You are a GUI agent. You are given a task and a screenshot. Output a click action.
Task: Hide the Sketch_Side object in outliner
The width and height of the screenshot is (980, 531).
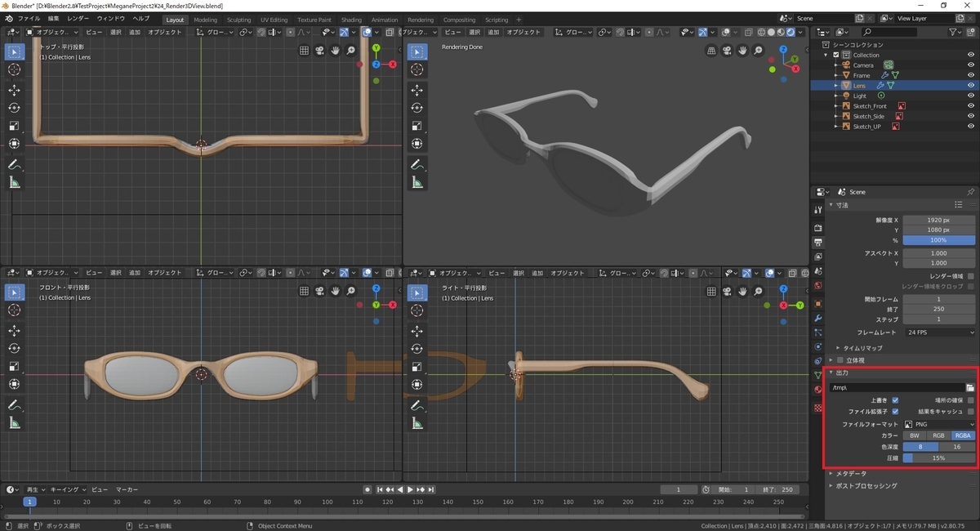(x=971, y=116)
